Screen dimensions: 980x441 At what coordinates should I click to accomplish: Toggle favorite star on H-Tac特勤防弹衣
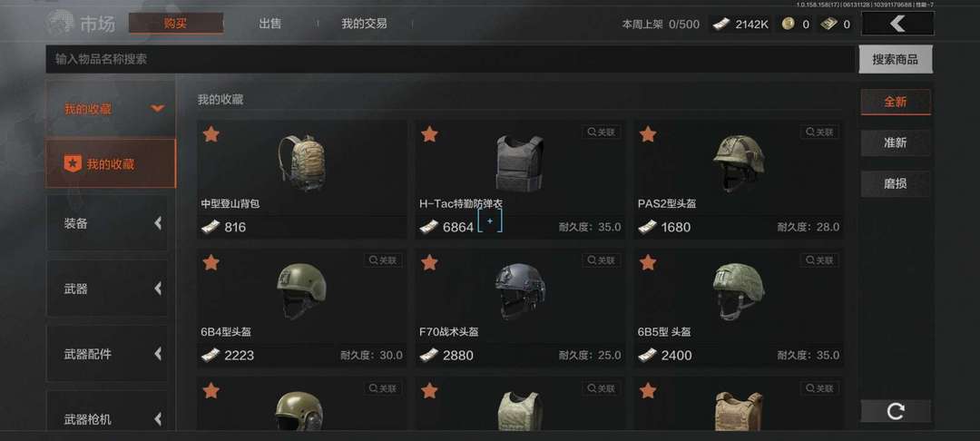click(x=429, y=134)
